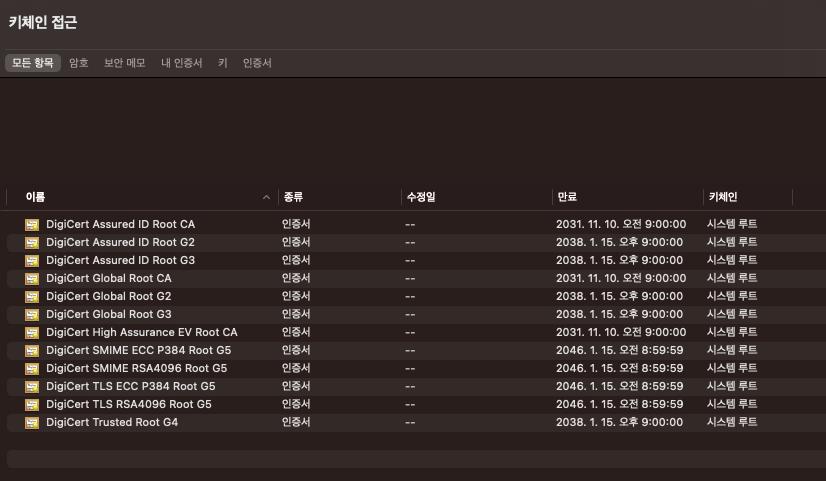
Task: Select the DigiCert Global Root CA name
Action: [109, 278]
